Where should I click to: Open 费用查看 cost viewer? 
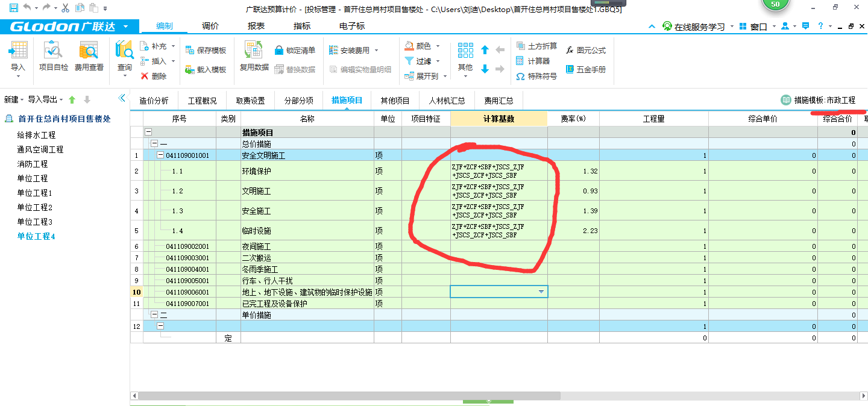[x=89, y=57]
